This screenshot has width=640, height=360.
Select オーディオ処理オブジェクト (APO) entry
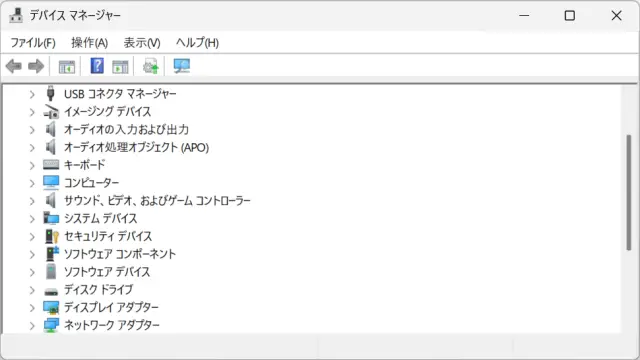136,147
